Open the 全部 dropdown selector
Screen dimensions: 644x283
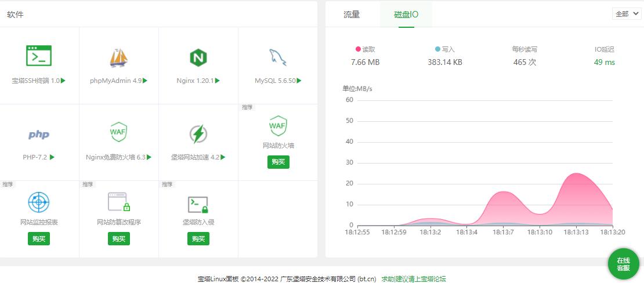click(627, 14)
